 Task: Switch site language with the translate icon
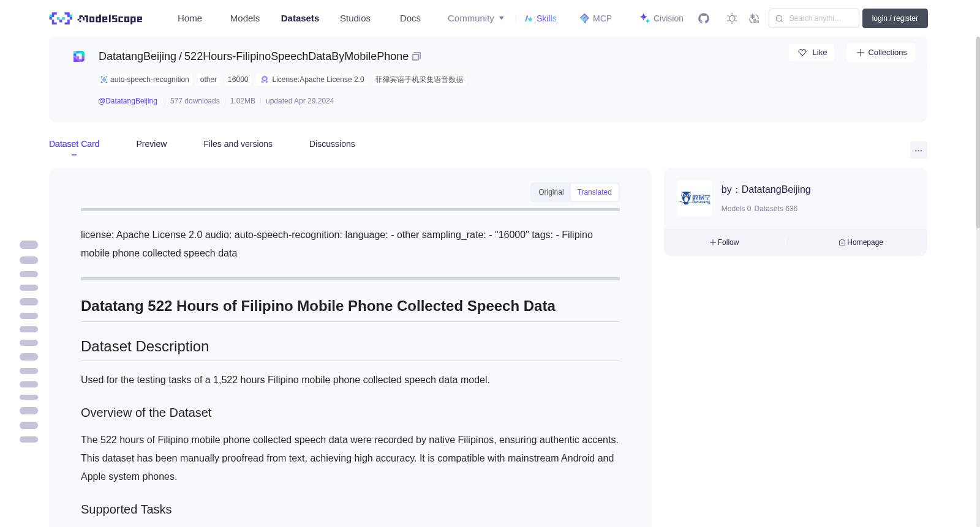point(754,18)
